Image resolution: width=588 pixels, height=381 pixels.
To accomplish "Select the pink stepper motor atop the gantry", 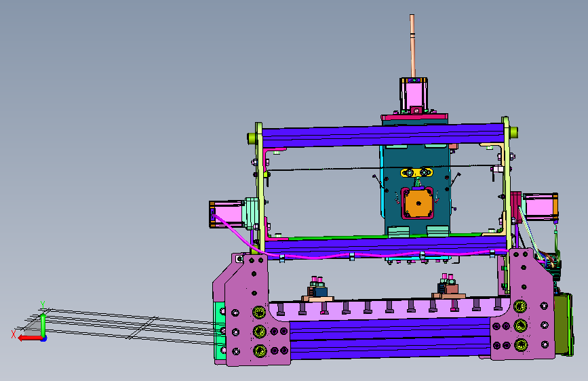I will 414,93.
